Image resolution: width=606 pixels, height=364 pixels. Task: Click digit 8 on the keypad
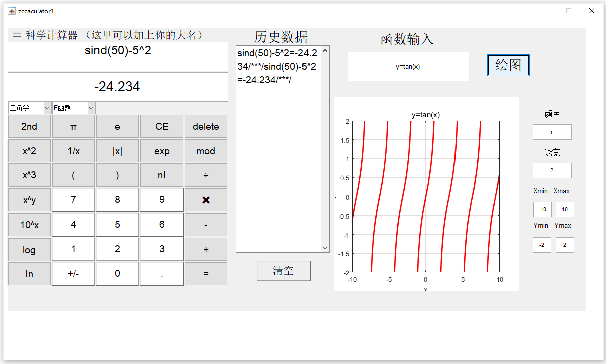point(117,200)
